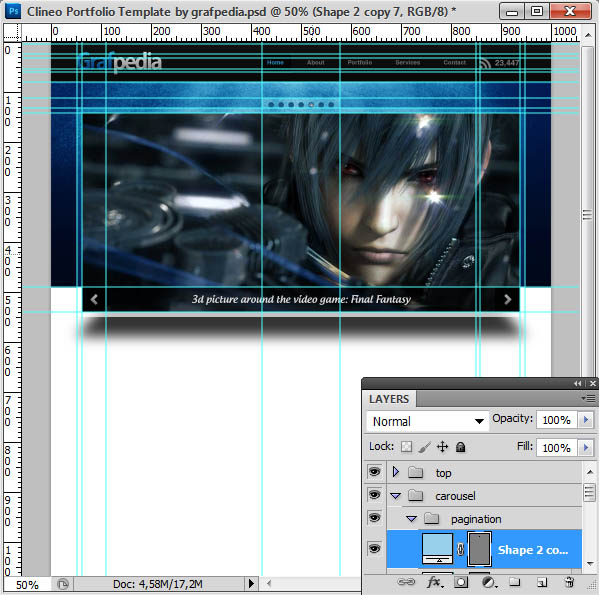The width and height of the screenshot is (599, 595).
Task: Toggle lock all padlock icon
Action: coord(460,446)
